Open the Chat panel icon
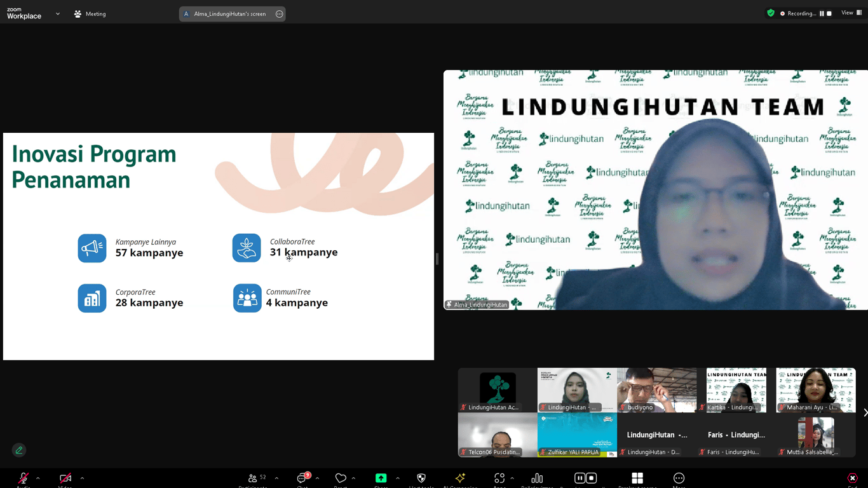Screen dimensions: 868x488 point(302,478)
